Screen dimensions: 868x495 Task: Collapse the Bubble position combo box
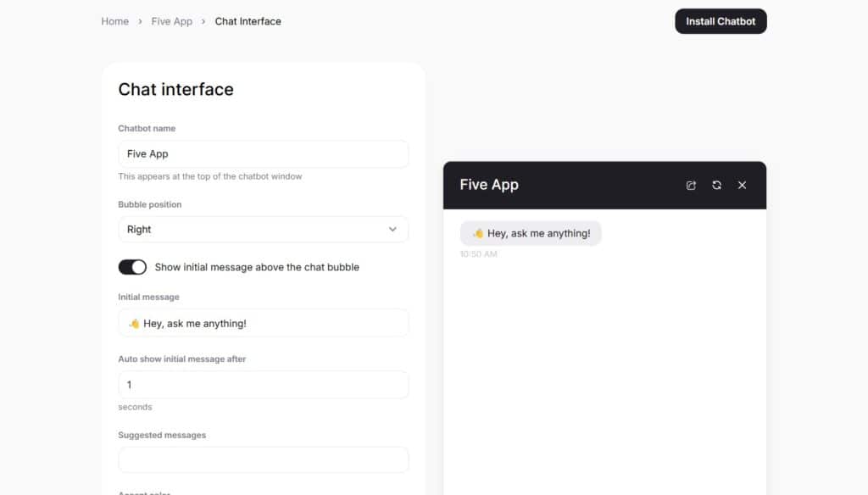pyautogui.click(x=263, y=229)
